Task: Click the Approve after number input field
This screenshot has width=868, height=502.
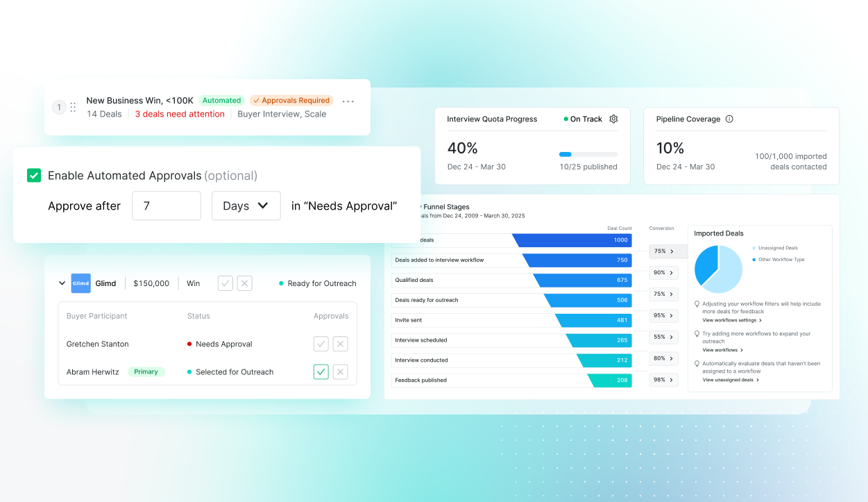Action: click(x=166, y=206)
